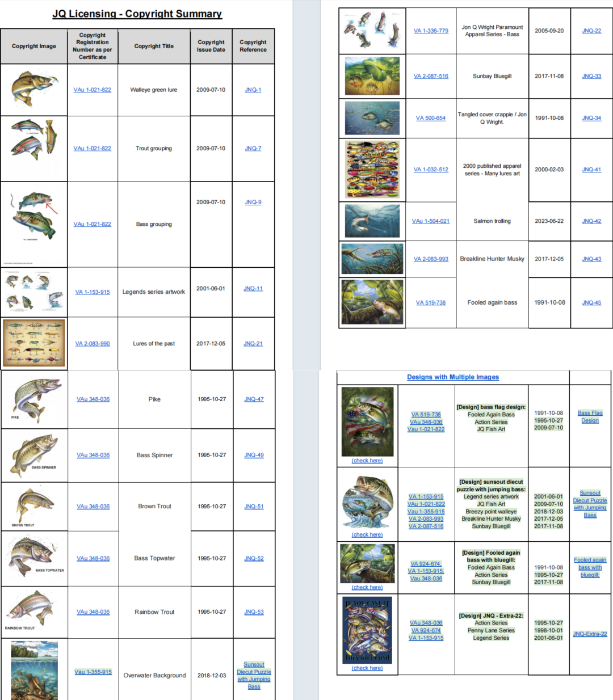This screenshot has width=613, height=700.
Task: Follow the JNQ-11 Legends series reference
Action: [x=253, y=288]
